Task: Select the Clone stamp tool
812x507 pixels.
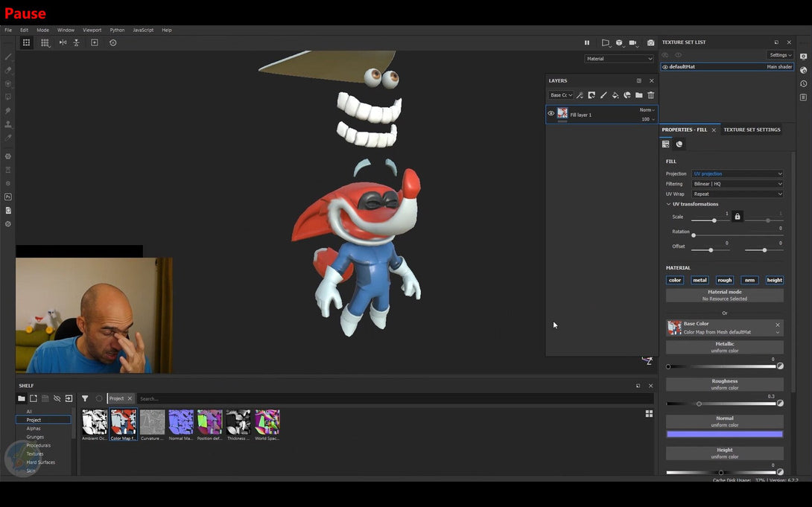Action: (x=7, y=124)
